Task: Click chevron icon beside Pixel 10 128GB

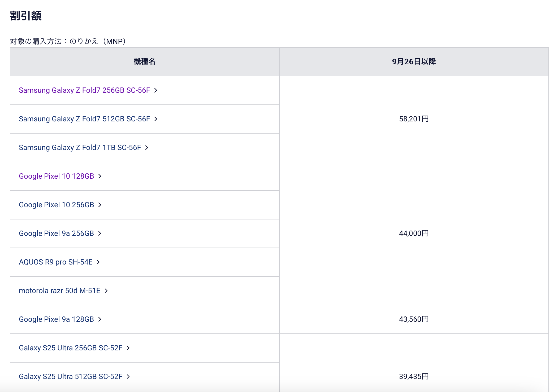Action: [100, 176]
